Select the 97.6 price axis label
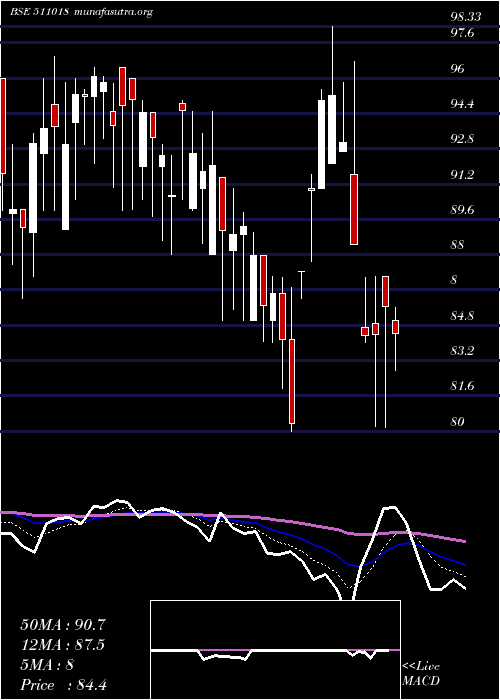The image size is (500, 700). coord(462,33)
